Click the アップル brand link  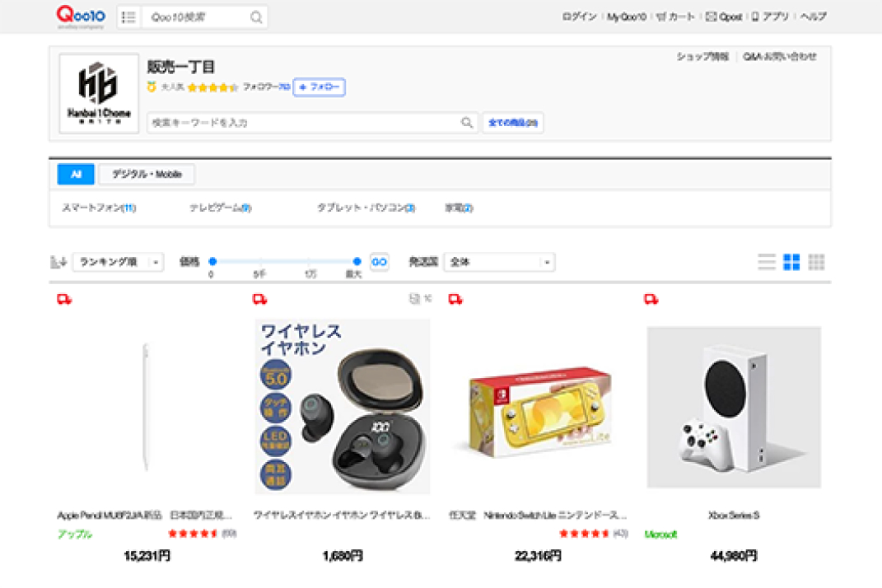[x=75, y=534]
